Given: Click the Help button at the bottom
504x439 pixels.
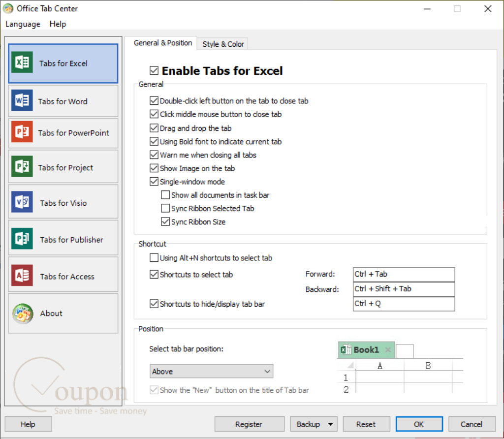Looking at the screenshot, I should pos(28,424).
